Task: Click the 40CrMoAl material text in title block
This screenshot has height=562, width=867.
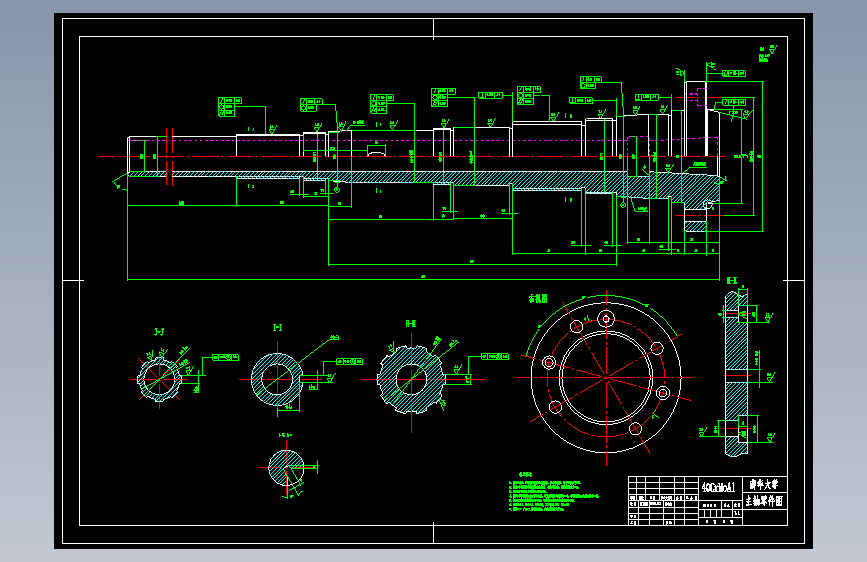Action: coord(718,487)
